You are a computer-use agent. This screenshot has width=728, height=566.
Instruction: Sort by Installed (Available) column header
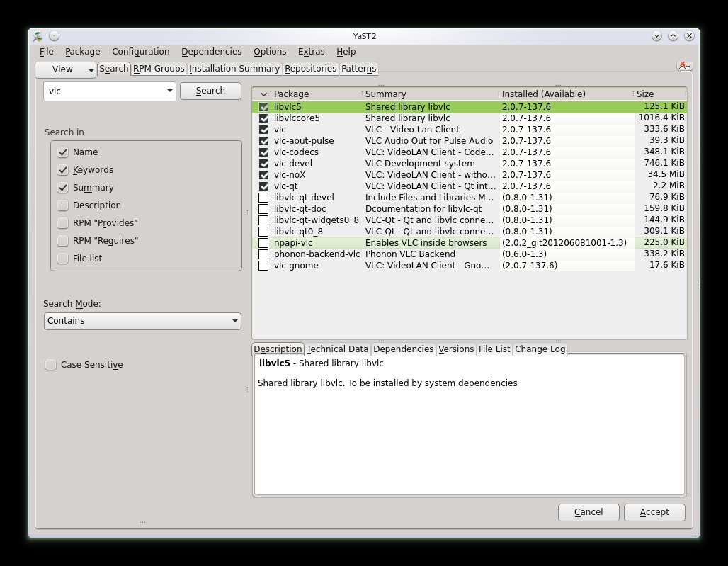coord(544,94)
